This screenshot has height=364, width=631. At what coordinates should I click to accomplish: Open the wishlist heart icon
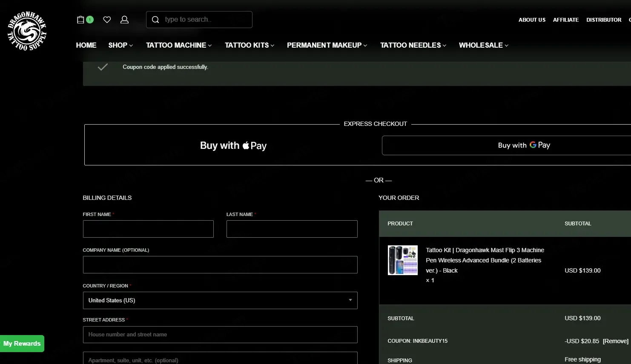click(107, 20)
